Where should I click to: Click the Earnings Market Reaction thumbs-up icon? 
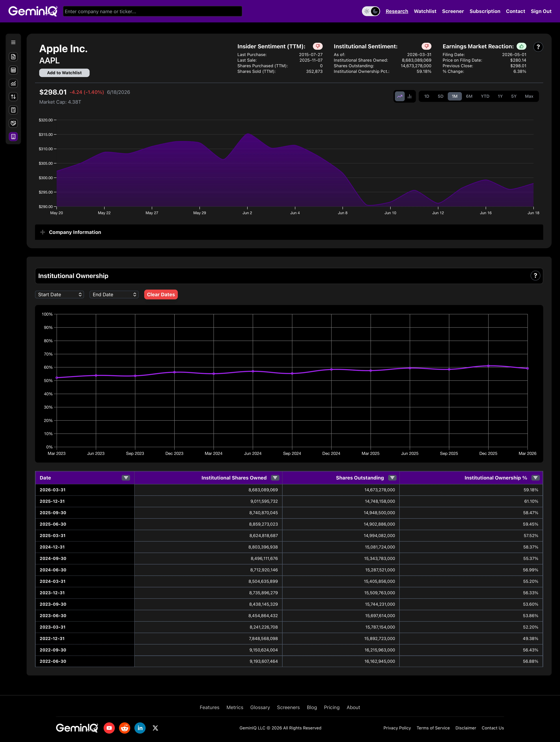point(521,46)
